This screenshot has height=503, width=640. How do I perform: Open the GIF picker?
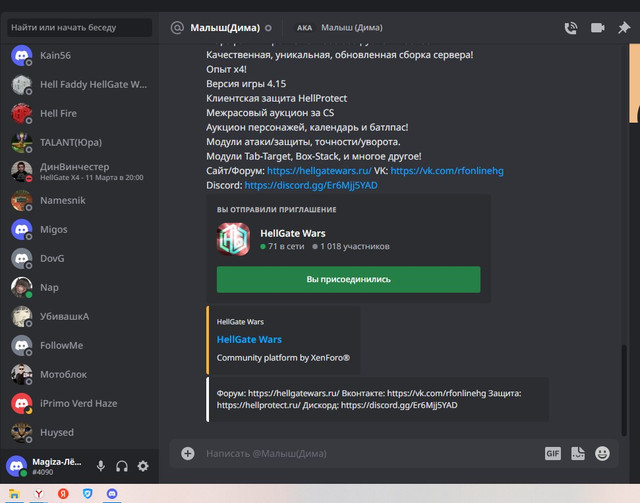553,453
